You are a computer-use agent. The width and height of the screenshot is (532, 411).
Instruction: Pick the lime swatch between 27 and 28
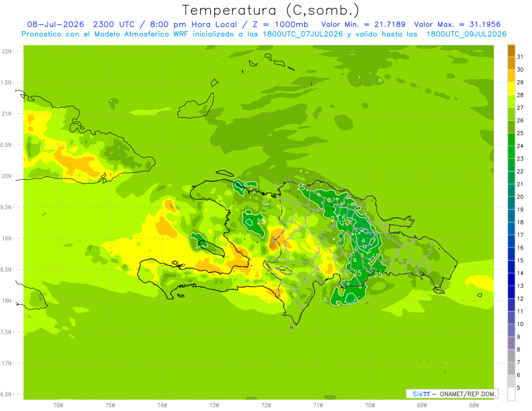coord(511,102)
